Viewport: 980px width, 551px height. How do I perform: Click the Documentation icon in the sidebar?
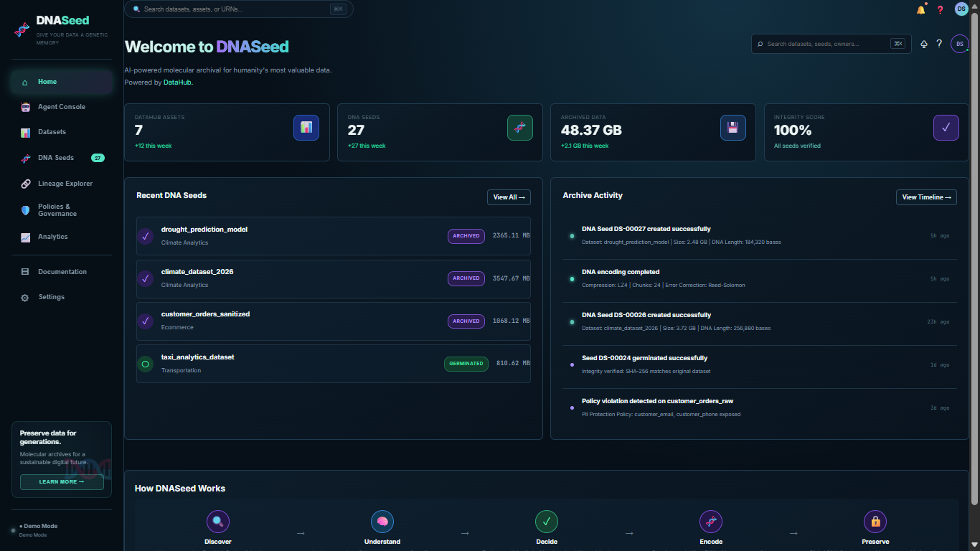coord(25,272)
